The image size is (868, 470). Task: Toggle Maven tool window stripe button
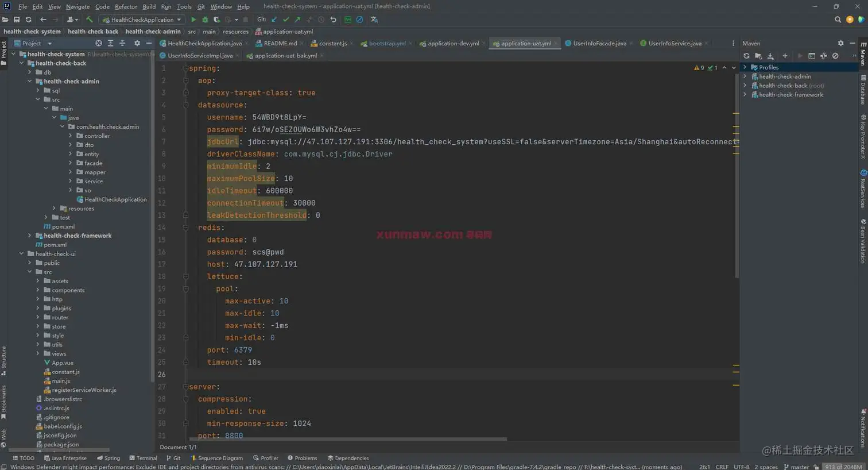863,53
